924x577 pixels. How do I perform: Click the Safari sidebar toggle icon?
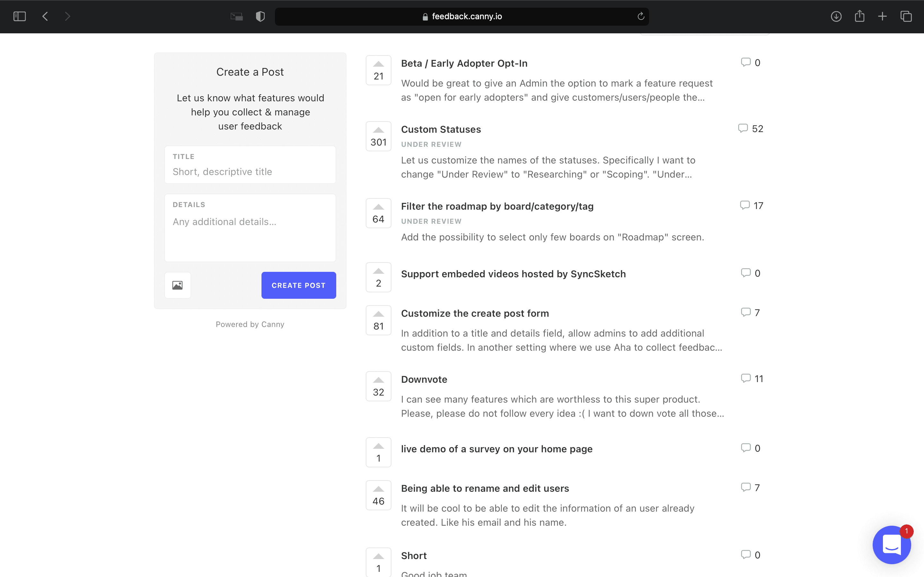[x=20, y=16]
